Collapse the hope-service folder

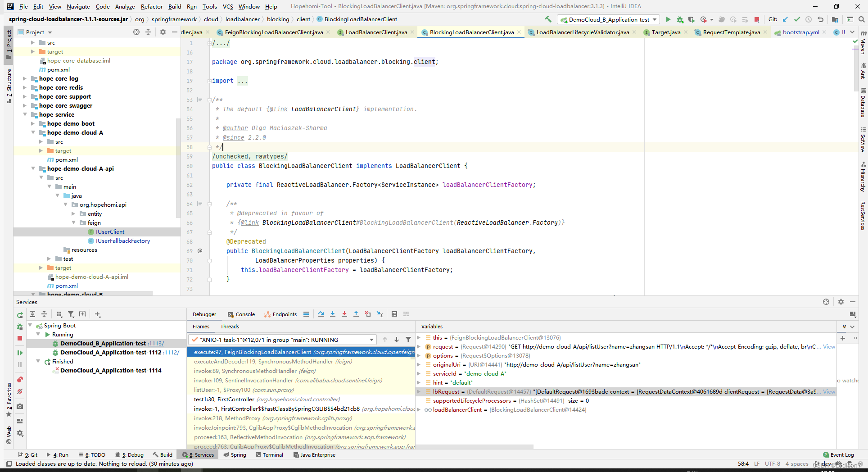pyautogui.click(x=25, y=114)
